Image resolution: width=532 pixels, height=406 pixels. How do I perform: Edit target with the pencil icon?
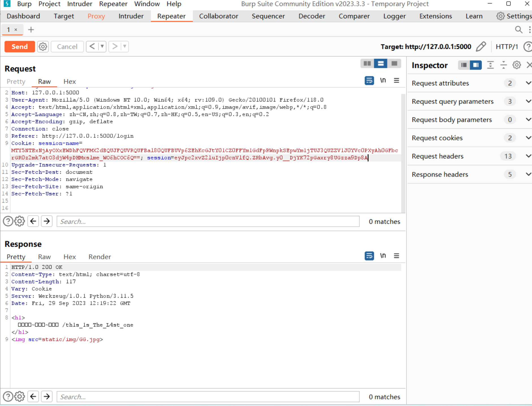pyautogui.click(x=481, y=46)
